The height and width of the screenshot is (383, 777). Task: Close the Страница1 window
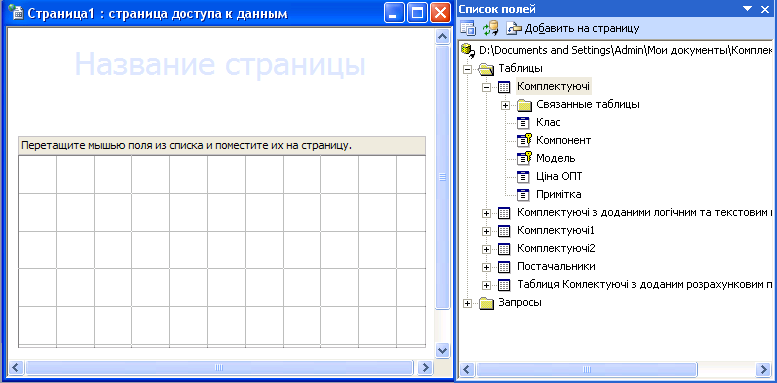click(x=440, y=12)
